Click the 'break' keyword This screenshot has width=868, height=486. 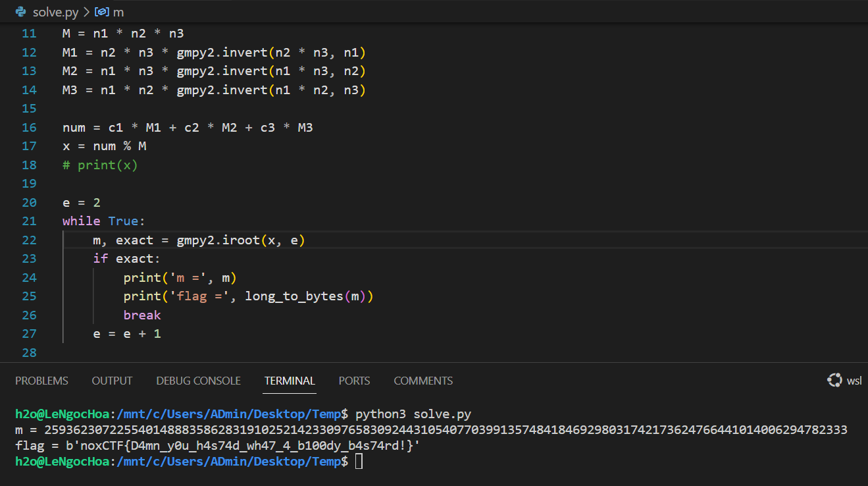(x=142, y=315)
